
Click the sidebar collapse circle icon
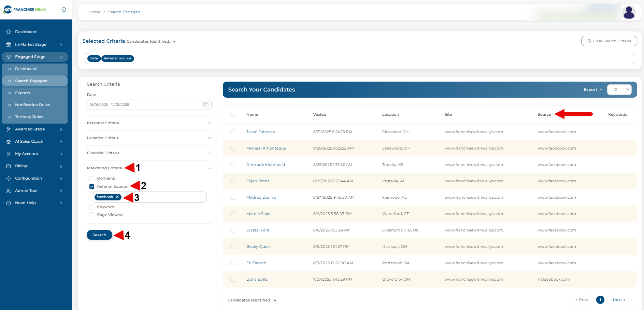pyautogui.click(x=64, y=10)
